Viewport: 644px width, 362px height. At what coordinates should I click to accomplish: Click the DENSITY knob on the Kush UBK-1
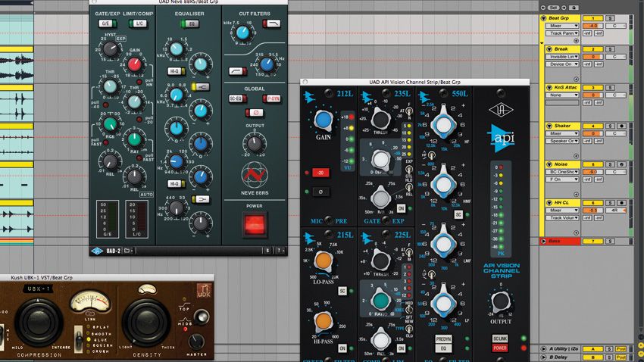147,322
